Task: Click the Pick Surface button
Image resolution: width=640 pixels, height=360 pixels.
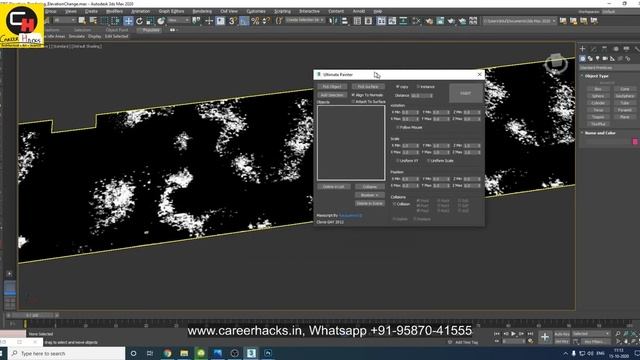Action: [x=368, y=87]
